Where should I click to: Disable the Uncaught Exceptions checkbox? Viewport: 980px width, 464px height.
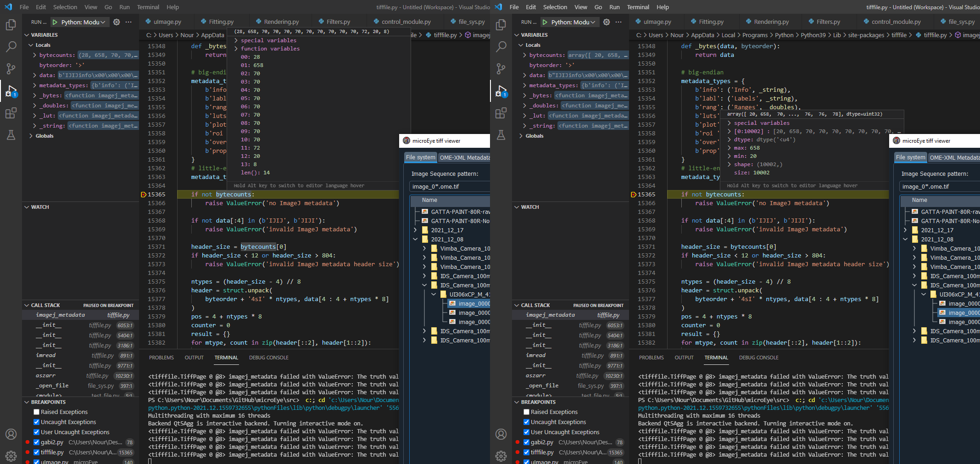tap(36, 422)
